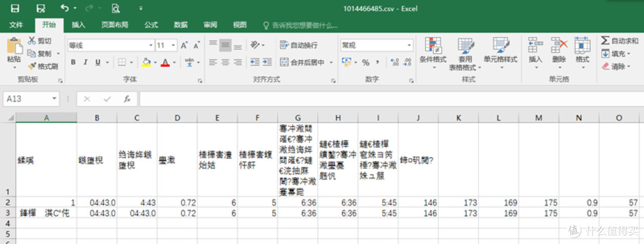Click the Cut (剪切) scissors icon
The width and height of the screenshot is (644, 244).
tap(31, 40)
